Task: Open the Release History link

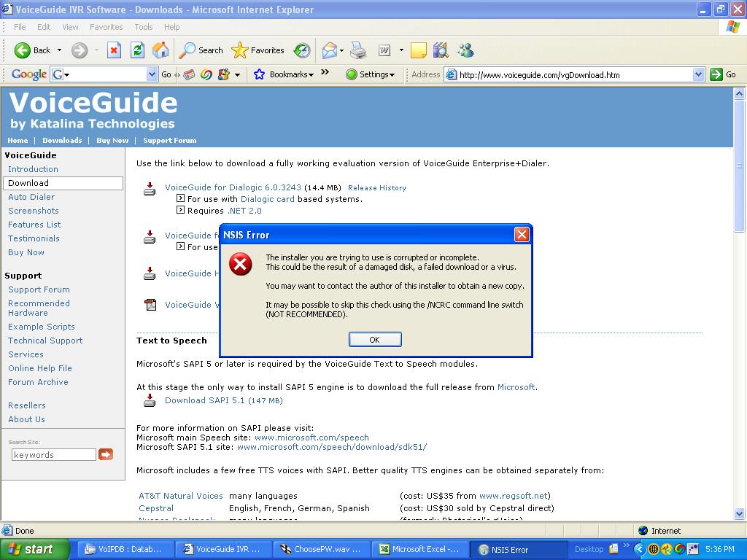Action: (377, 187)
